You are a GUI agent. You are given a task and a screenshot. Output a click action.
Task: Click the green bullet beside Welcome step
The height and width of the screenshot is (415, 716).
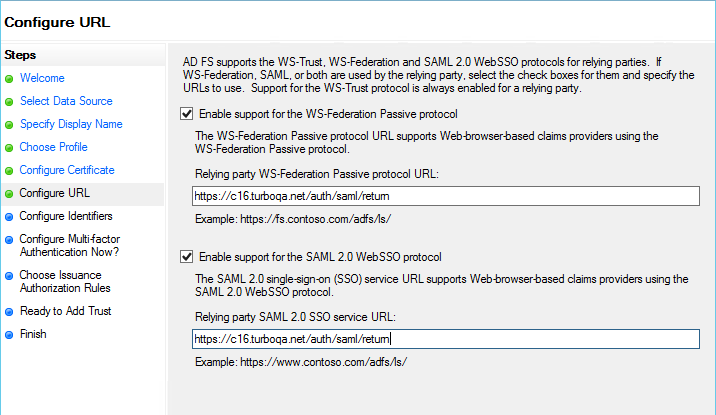pos(9,79)
